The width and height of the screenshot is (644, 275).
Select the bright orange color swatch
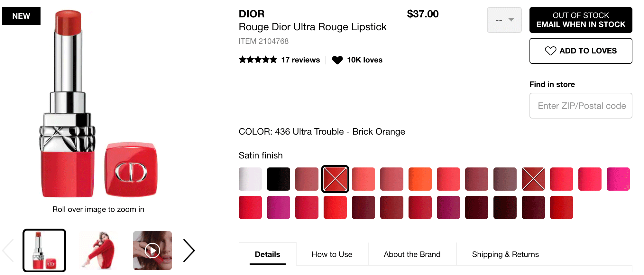(x=420, y=179)
